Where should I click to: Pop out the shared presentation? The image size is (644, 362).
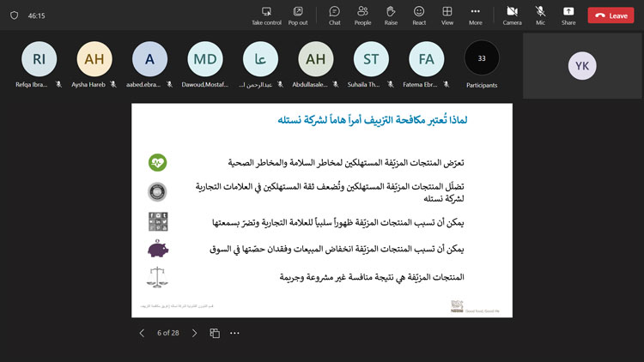pos(298,15)
